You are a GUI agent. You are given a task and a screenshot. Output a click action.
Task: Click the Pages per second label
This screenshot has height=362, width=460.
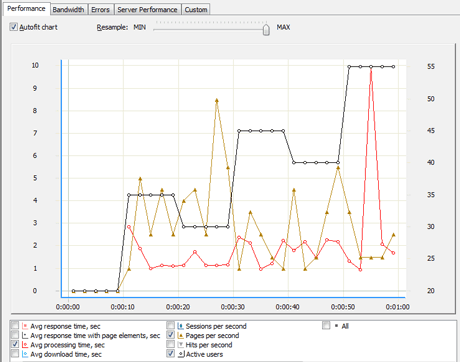(x=212, y=336)
